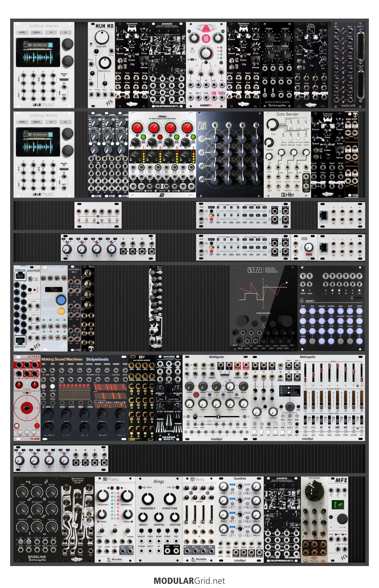Click the Cut off knob on MUM M8
This screenshot has width=379, height=588.
click(x=101, y=38)
